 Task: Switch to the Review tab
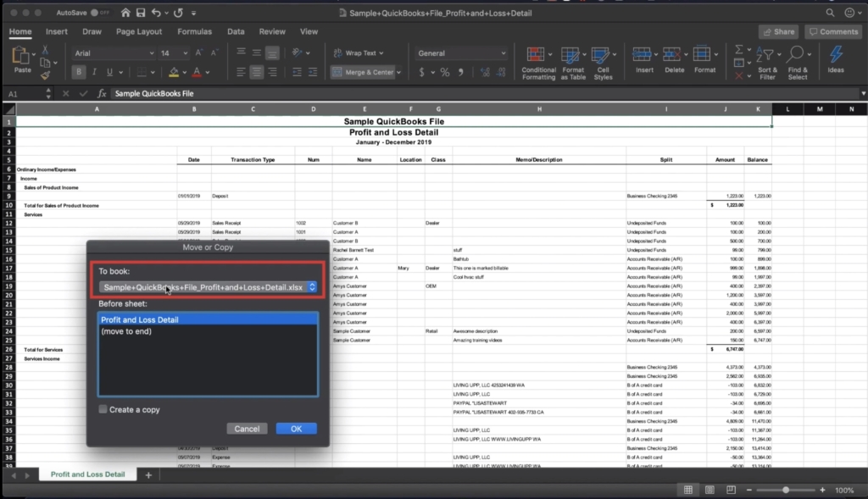tap(272, 31)
